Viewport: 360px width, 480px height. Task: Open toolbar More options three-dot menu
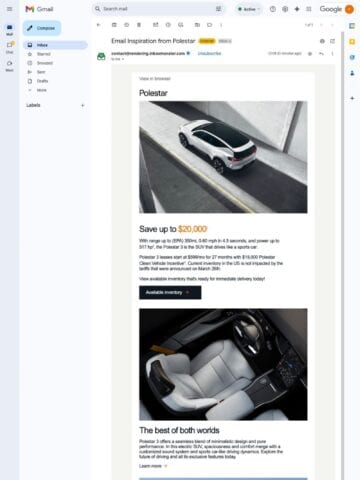[221, 25]
